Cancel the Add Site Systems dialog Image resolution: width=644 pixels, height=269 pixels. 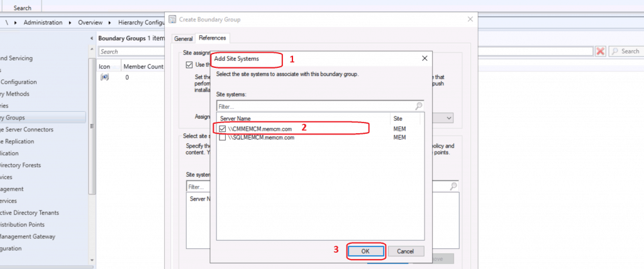click(406, 251)
